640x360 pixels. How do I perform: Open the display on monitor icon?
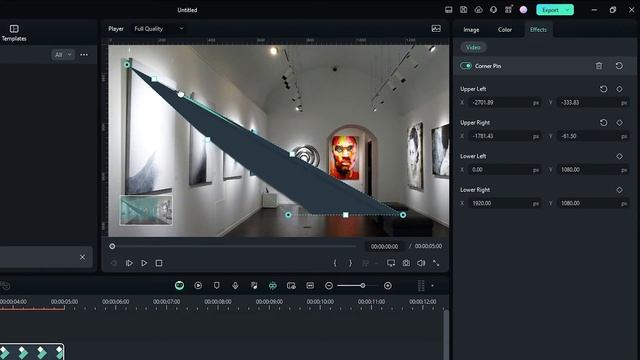[x=391, y=263]
